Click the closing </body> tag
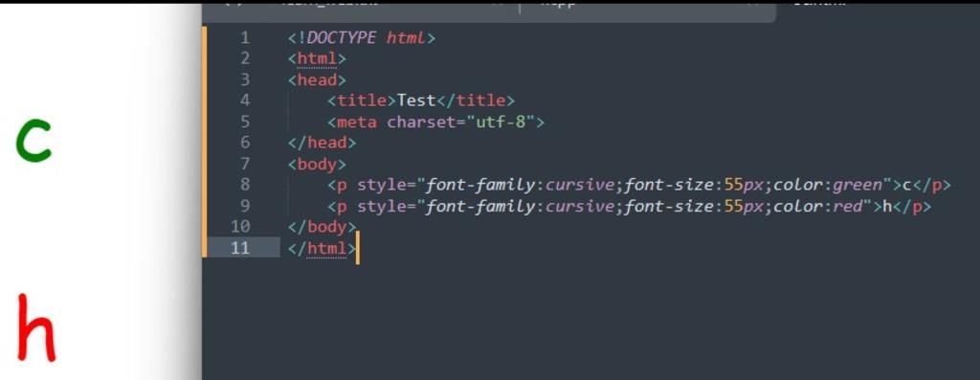This screenshot has height=380, width=980. point(322,226)
